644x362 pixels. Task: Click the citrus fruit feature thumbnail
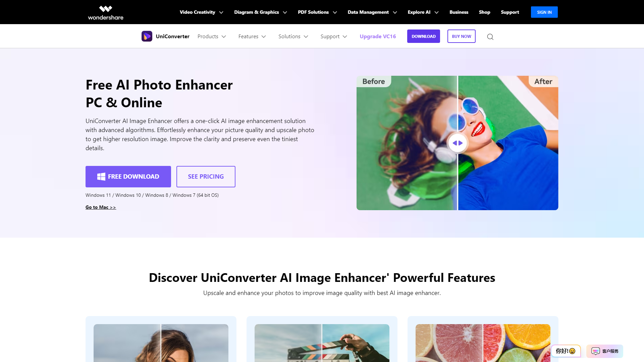coord(483,343)
